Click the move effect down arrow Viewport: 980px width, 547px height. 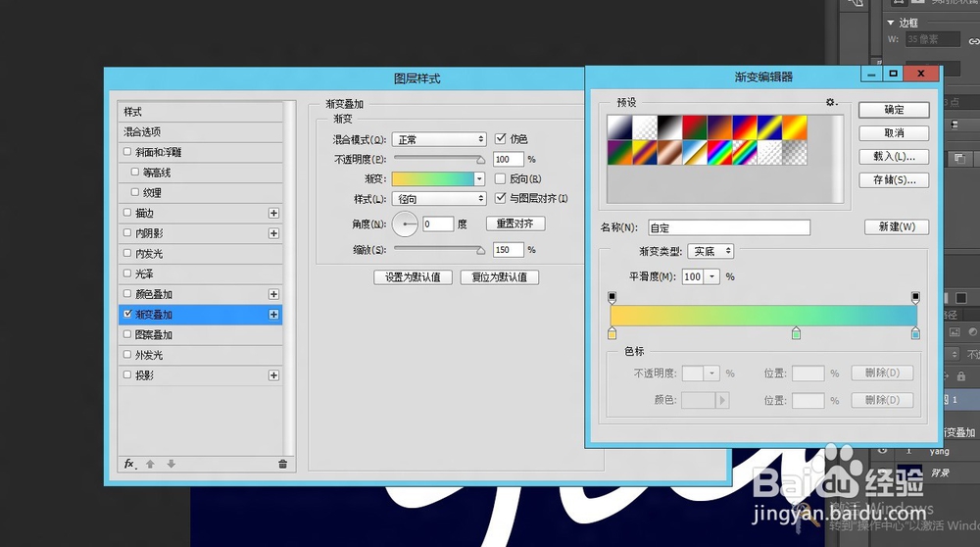tap(171, 464)
